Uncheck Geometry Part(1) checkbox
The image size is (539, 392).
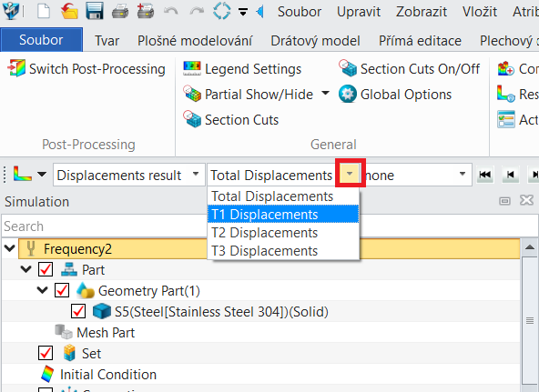point(62,290)
